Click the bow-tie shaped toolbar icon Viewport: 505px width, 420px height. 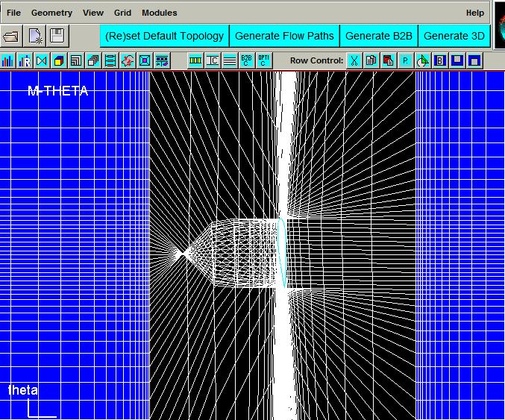pyautogui.click(x=41, y=60)
